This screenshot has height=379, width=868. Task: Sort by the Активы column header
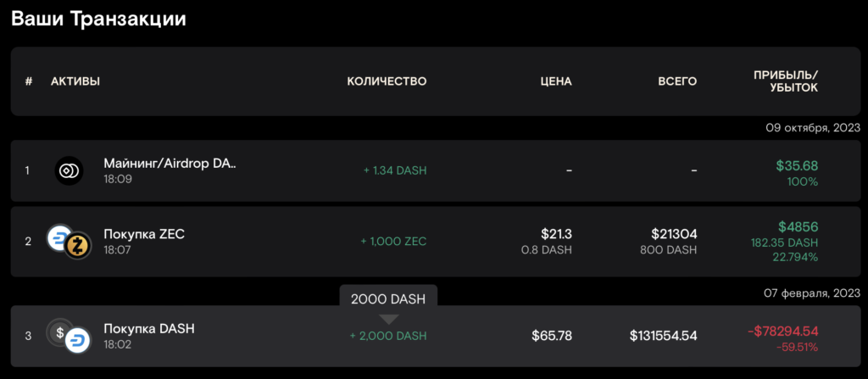click(75, 81)
